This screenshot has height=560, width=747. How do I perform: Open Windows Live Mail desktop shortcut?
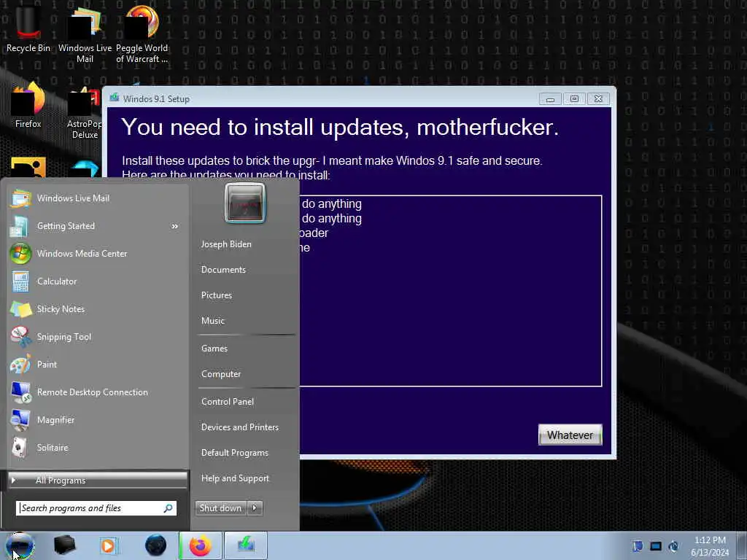pos(85,34)
